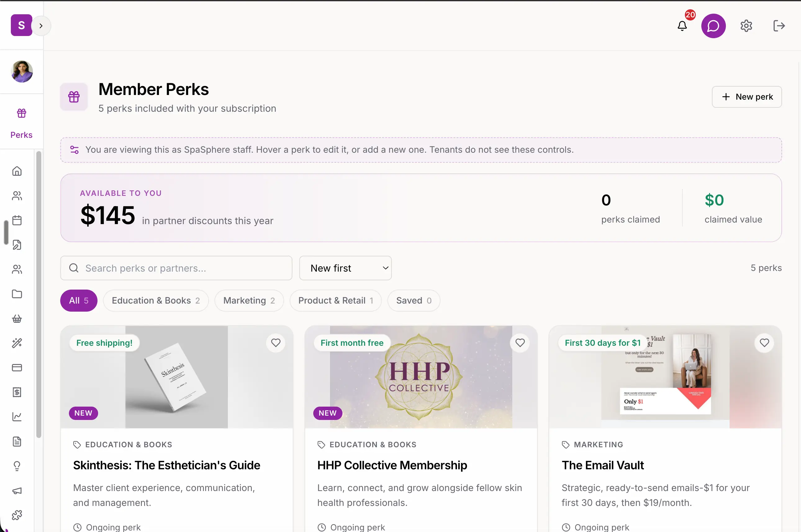The image size is (801, 532).
Task: Open Skinthesis: The Esthetician's Guide title
Action: [x=167, y=465]
